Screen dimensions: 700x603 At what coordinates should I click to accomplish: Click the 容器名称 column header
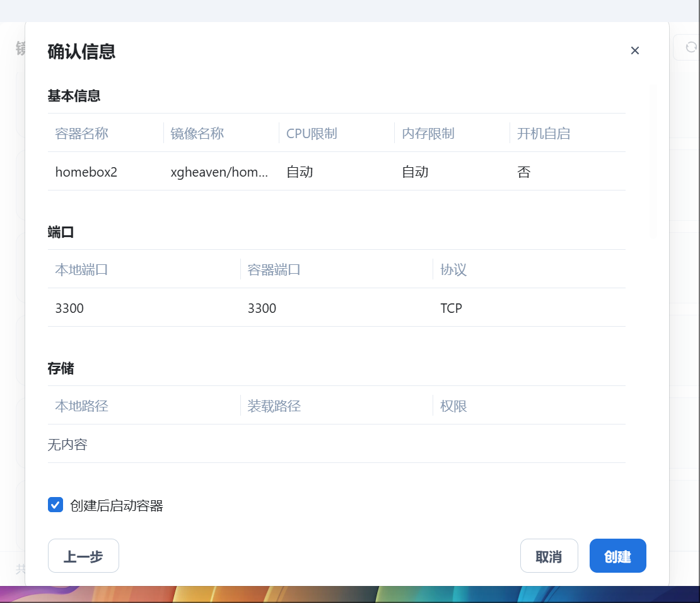(82, 134)
